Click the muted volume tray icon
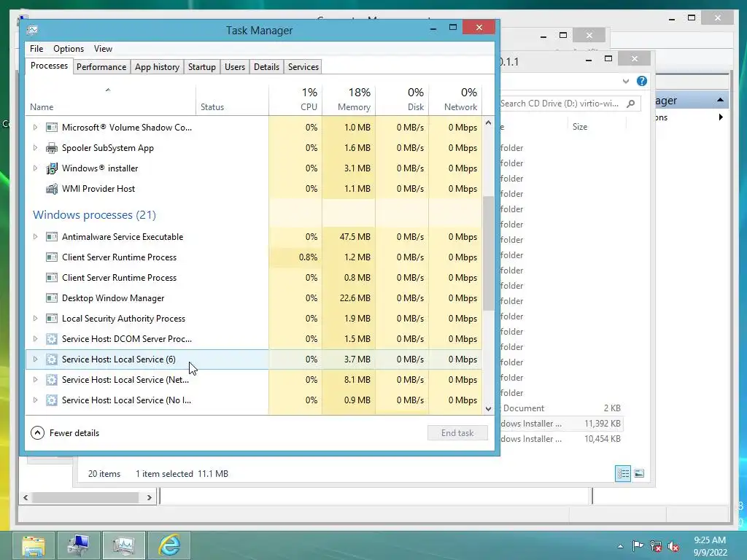Screen dimensions: 747x560 (673, 546)
